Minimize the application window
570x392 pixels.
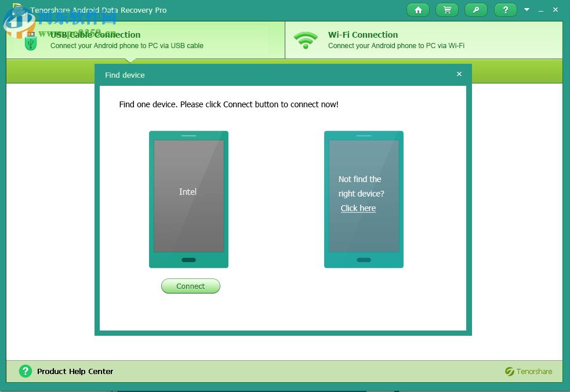click(x=540, y=10)
